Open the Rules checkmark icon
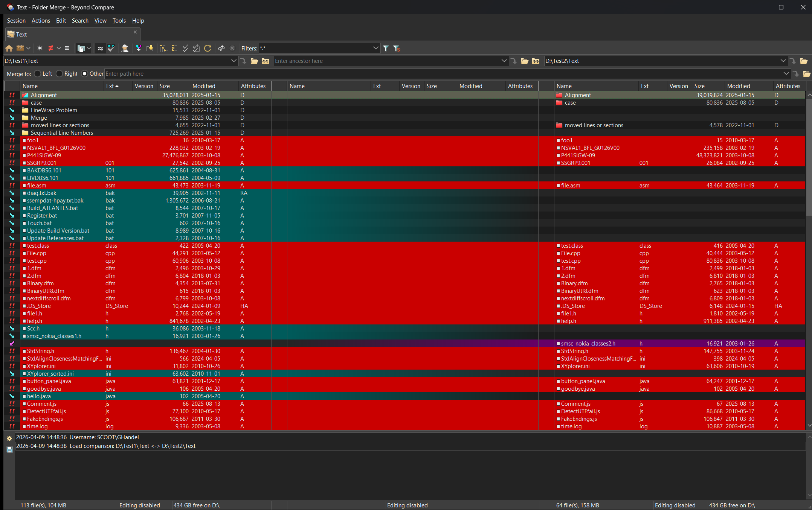 (111, 48)
